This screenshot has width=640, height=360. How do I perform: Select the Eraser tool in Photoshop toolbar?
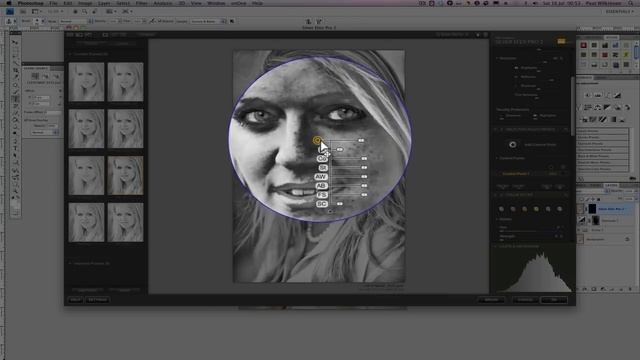[16, 112]
